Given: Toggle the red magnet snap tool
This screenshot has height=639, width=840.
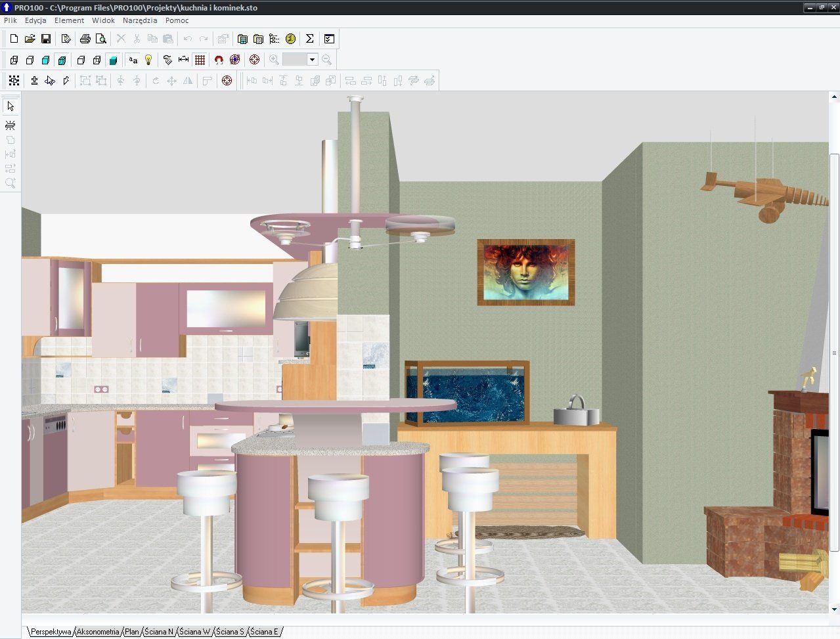Looking at the screenshot, I should tap(219, 60).
